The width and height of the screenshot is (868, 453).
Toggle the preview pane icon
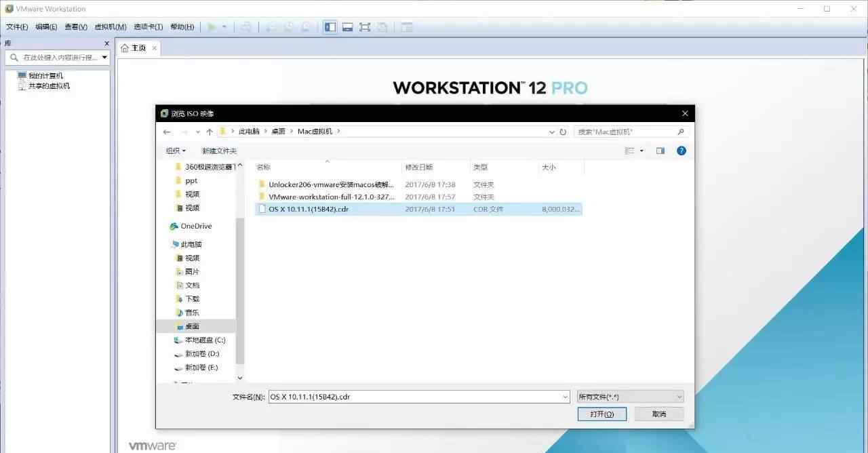[660, 151]
